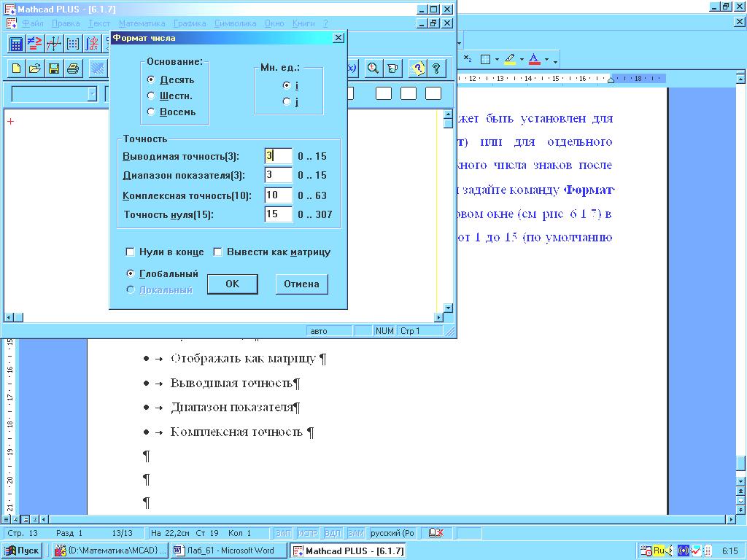747x560 pixels.
Task: Cancel the dialog with Отмена
Action: 301,284
